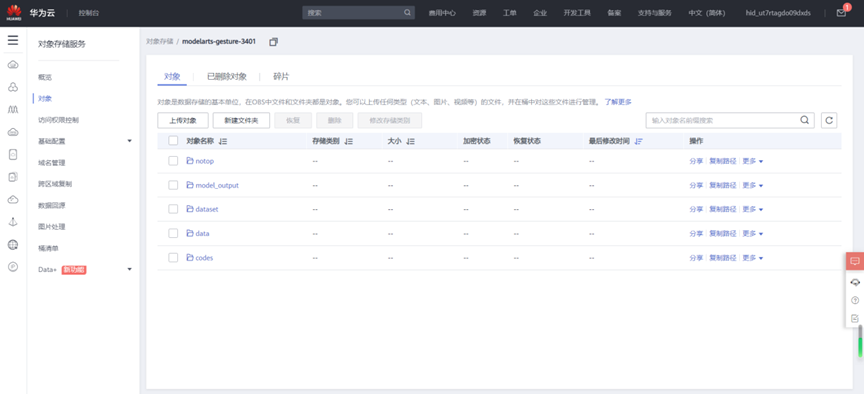Tick the checkbox for codes folder
Viewport: 864px width, 394px height.
click(x=173, y=257)
